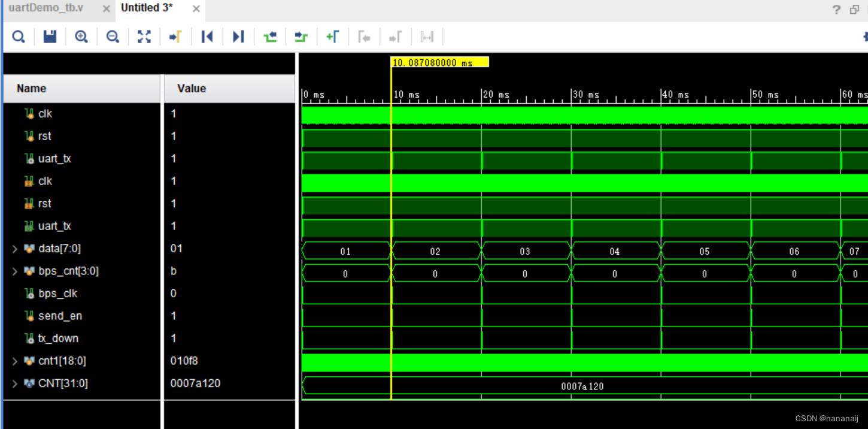Click the cursor time label 10.087080000 ms
The image size is (868, 429).
point(440,62)
